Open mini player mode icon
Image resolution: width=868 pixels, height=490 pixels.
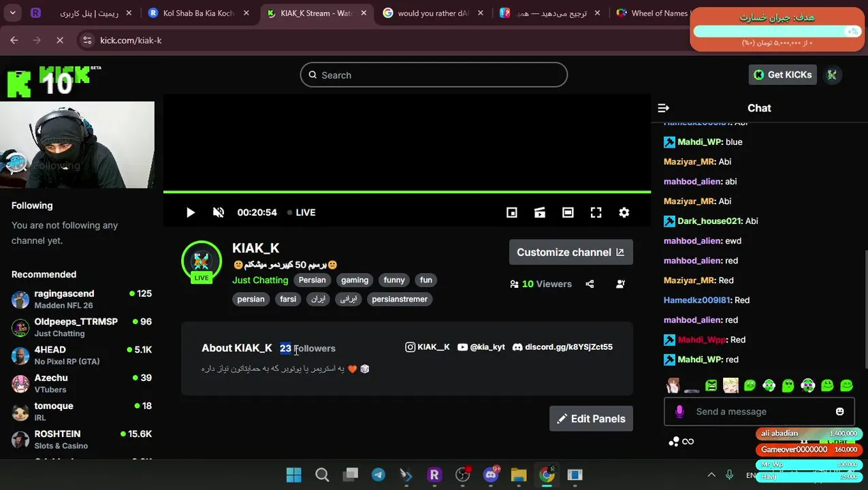pyautogui.click(x=512, y=212)
